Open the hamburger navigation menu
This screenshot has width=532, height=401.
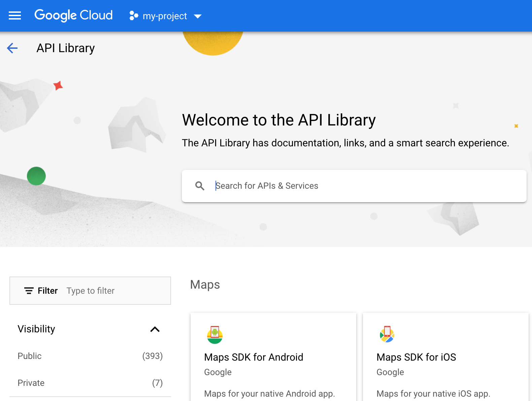coord(15,16)
